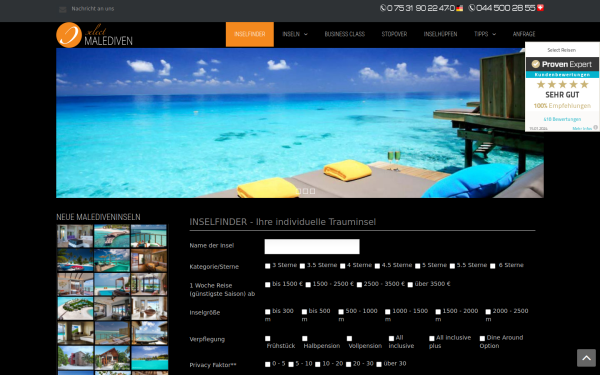The image size is (600, 375).
Task: Check the 3.5 Sterne checkbox
Action: click(x=302, y=266)
